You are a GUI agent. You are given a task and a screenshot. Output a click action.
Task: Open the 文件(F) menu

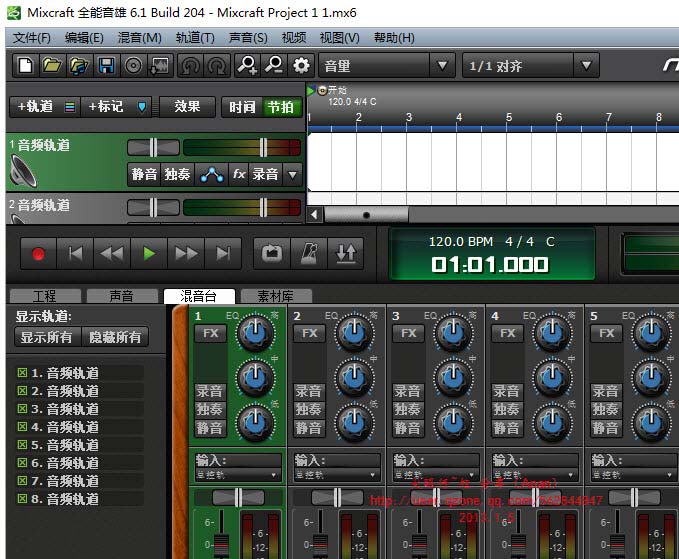click(x=32, y=38)
